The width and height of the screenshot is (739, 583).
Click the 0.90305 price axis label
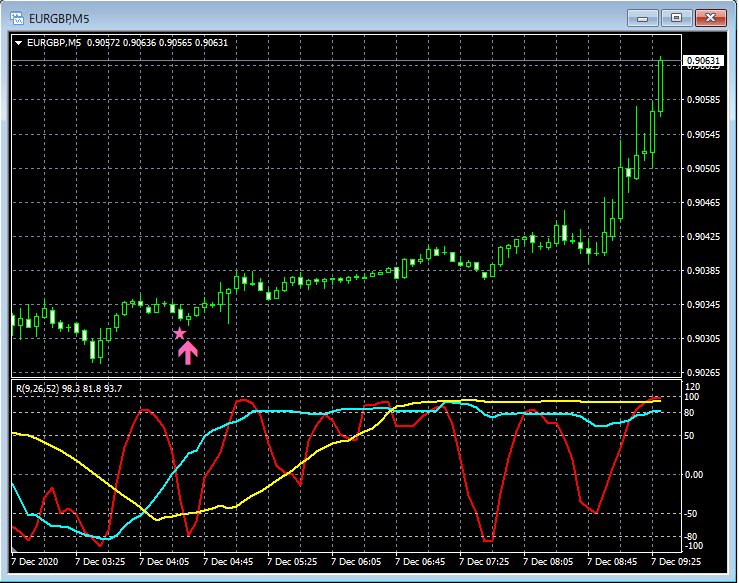tap(704, 339)
